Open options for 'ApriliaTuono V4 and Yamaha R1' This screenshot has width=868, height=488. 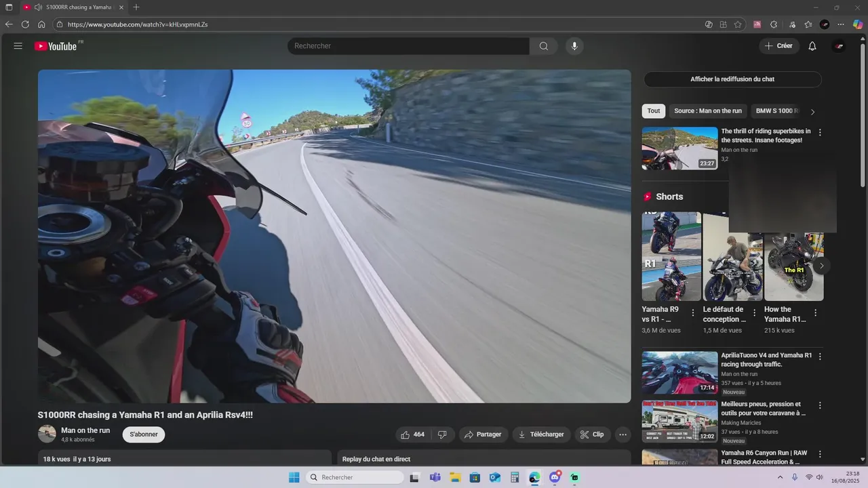pyautogui.click(x=820, y=357)
